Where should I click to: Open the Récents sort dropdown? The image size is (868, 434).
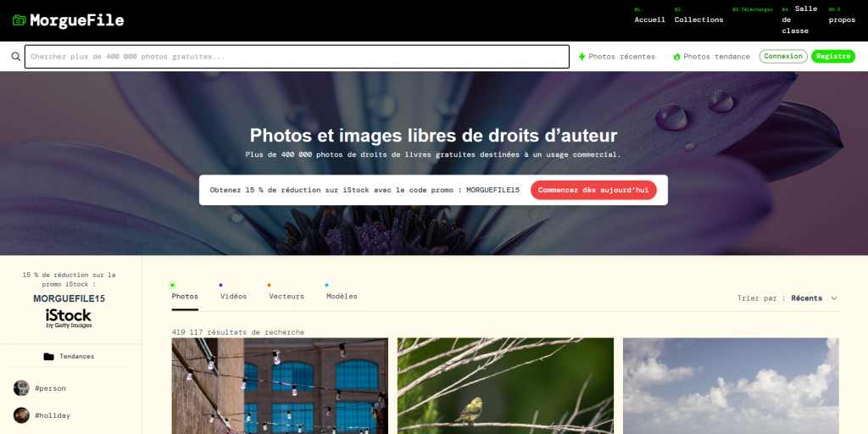tap(807, 298)
